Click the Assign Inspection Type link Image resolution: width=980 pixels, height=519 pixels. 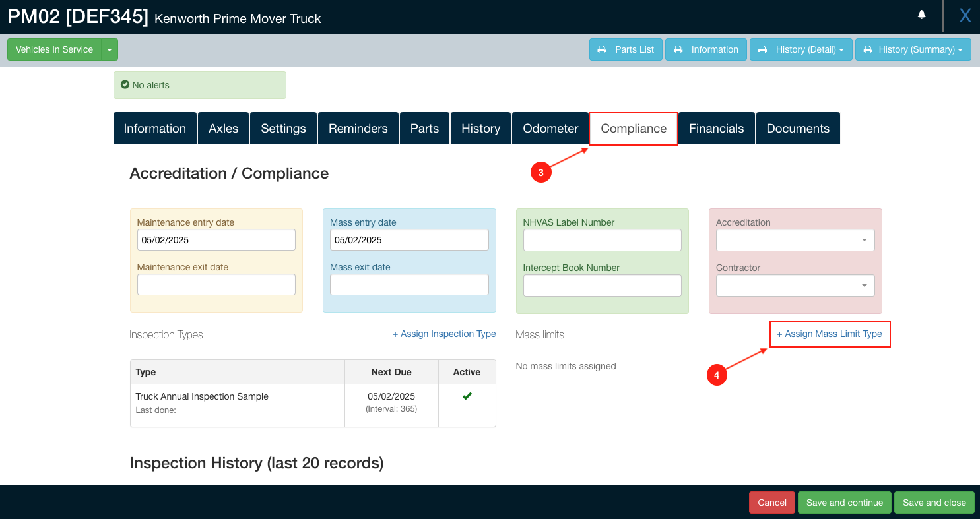[444, 334]
